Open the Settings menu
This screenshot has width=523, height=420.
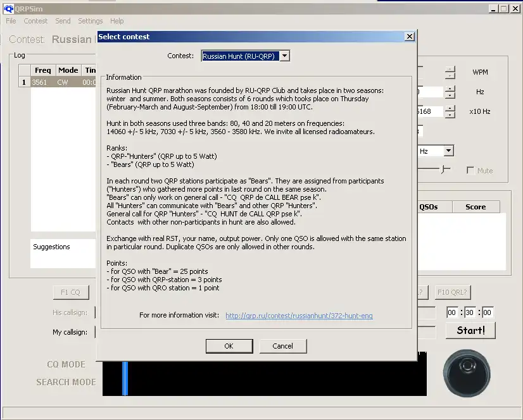tap(91, 21)
